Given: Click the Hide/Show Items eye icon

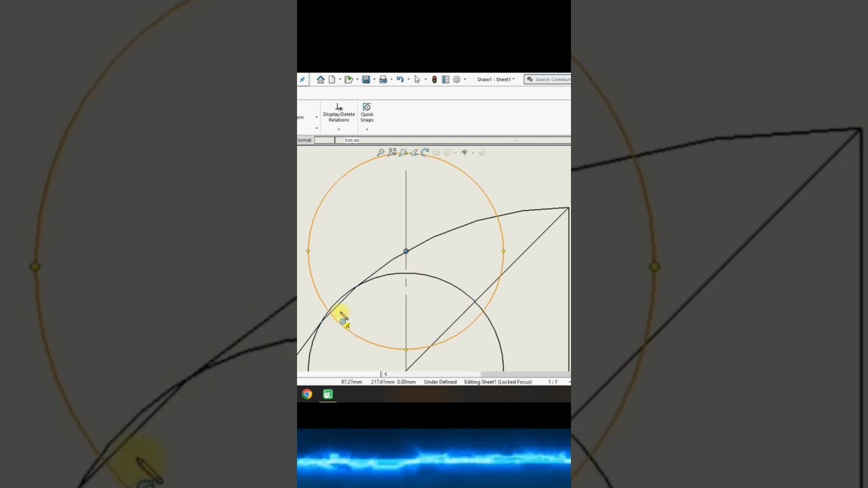Looking at the screenshot, I should point(465,152).
